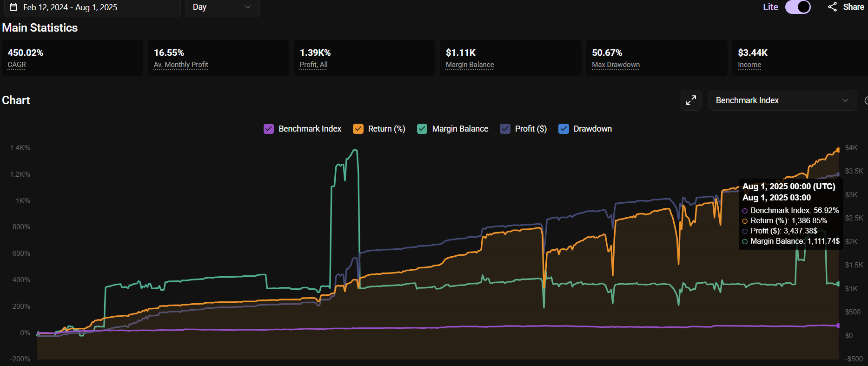Click the 1.39K% profit value

(315, 53)
